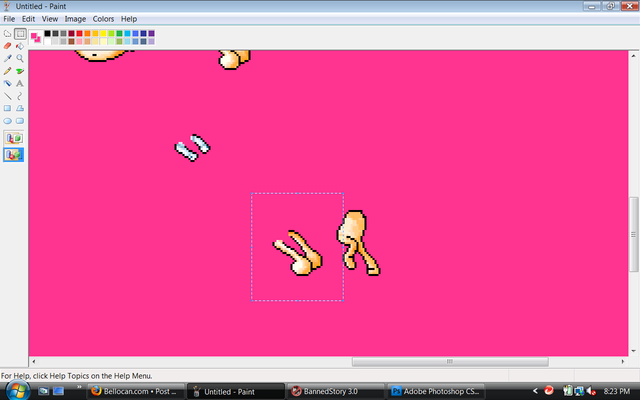
Task: Click the Switch Between Windows quick launch icon
Action: 59,391
